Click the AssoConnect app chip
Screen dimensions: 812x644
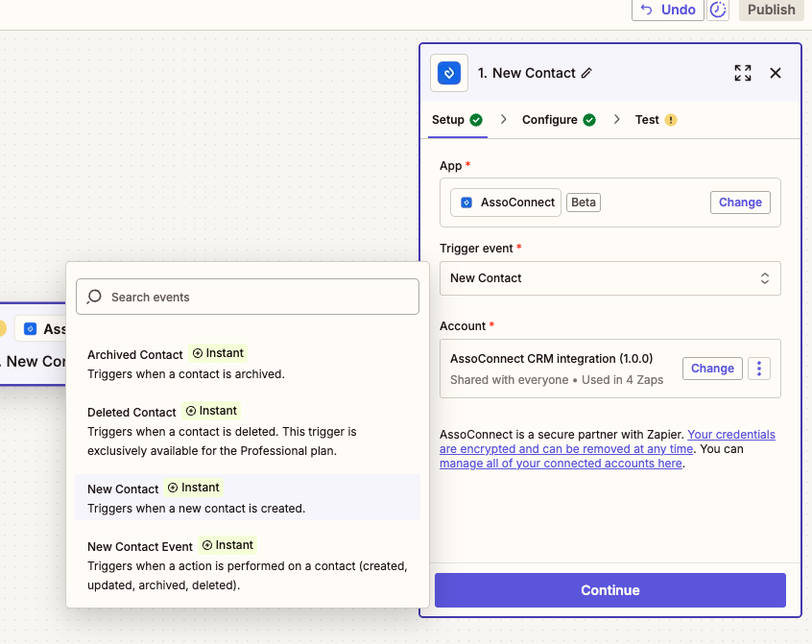(x=506, y=203)
